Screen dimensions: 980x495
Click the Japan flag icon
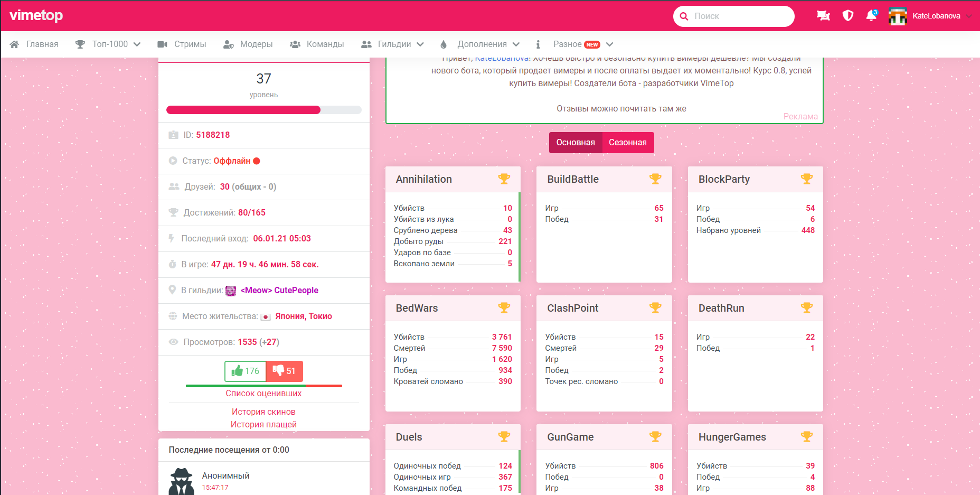pos(266,316)
